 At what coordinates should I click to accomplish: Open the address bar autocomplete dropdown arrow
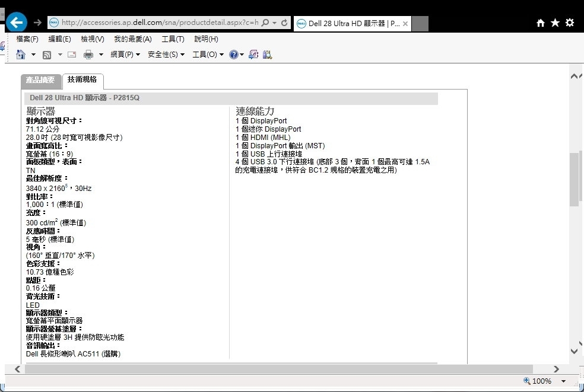click(275, 23)
